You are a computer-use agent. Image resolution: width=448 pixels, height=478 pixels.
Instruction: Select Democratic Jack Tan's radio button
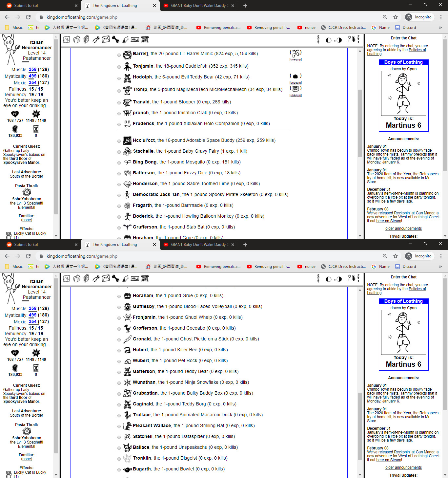119,195
